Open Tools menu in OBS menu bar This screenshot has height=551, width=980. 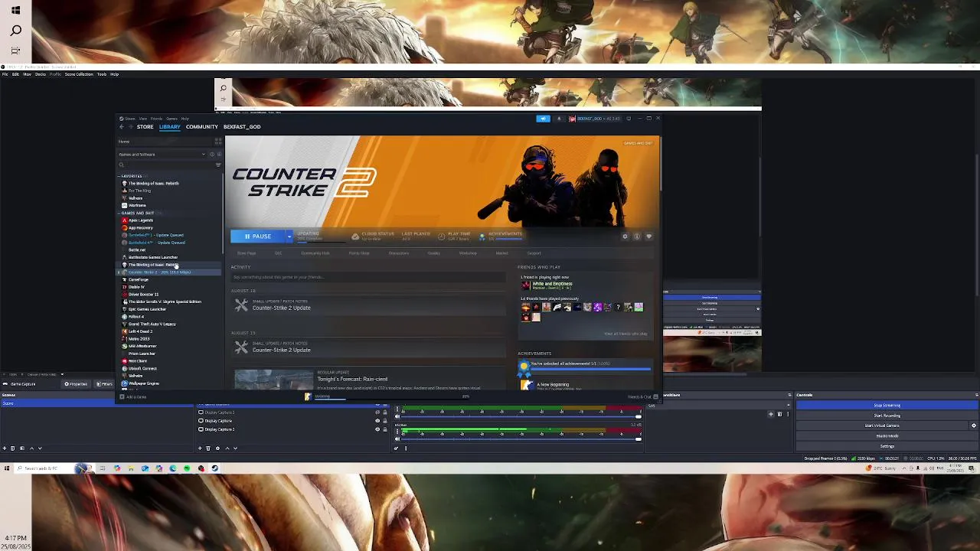pos(102,74)
